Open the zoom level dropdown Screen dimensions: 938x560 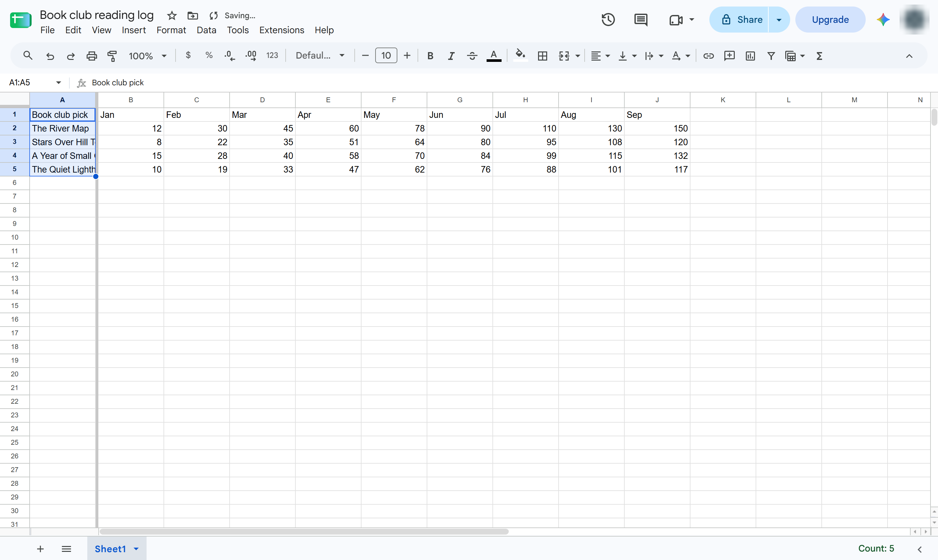(148, 56)
